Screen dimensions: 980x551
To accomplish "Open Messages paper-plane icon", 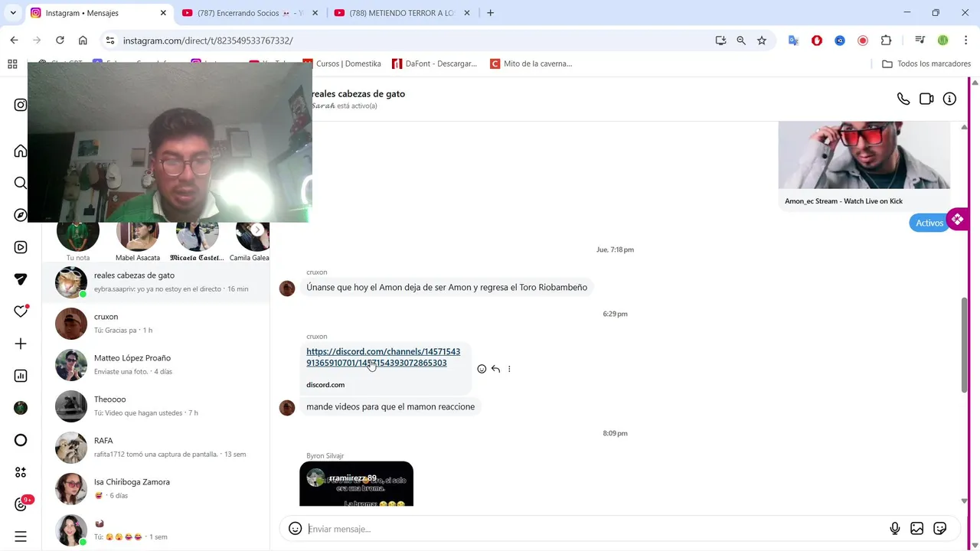I will point(21,279).
